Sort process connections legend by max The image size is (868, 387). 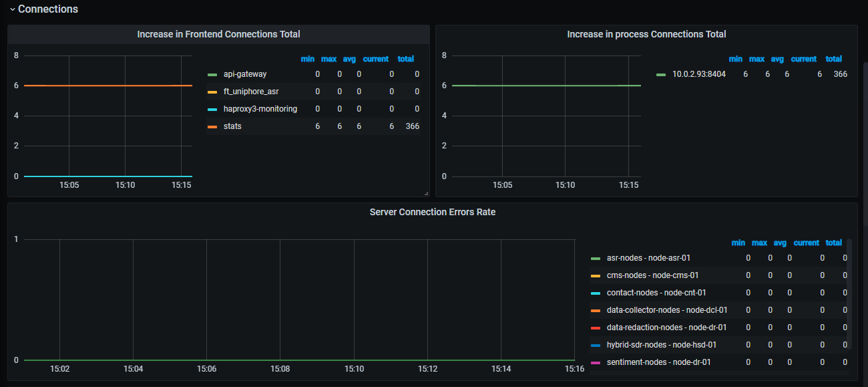(756, 59)
